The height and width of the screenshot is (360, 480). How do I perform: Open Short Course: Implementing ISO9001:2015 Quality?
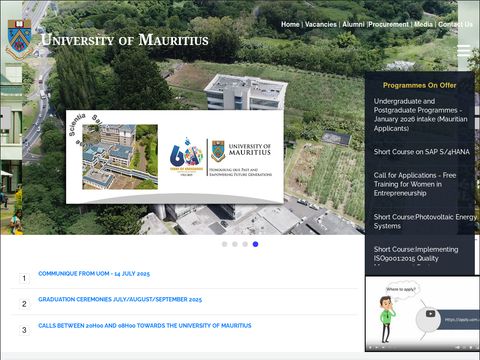416,254
